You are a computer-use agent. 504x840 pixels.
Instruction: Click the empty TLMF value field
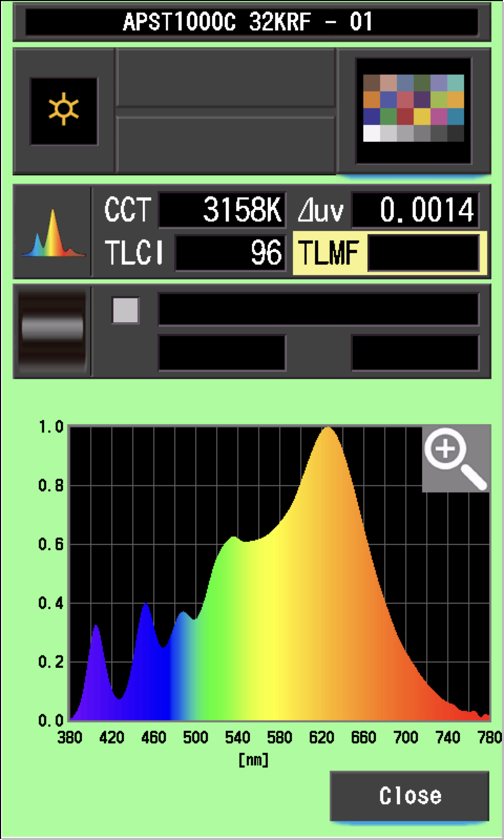coord(423,253)
